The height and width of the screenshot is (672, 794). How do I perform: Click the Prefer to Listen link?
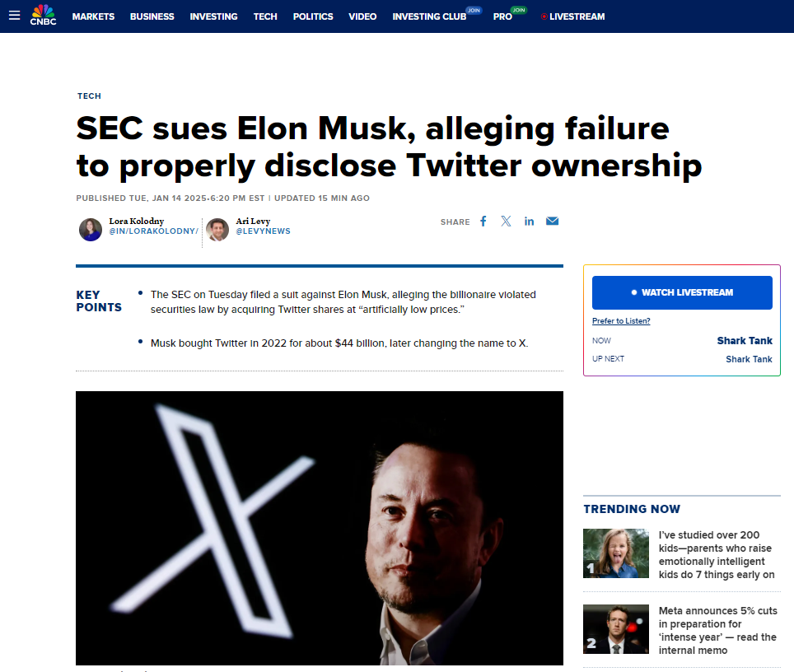621,321
